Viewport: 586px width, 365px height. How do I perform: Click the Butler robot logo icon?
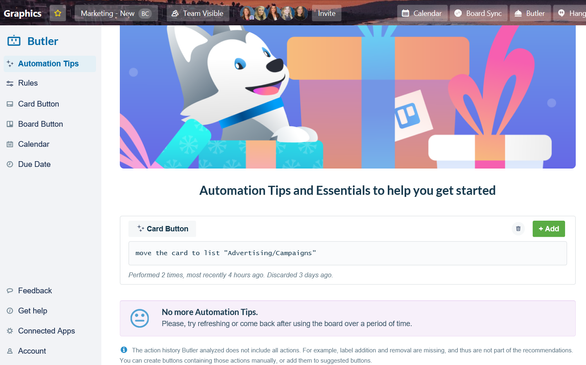pyautogui.click(x=14, y=41)
